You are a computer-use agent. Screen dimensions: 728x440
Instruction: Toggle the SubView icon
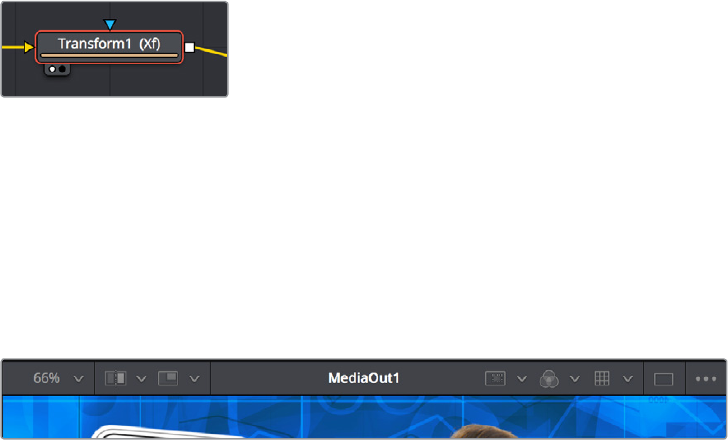pyautogui.click(x=168, y=378)
